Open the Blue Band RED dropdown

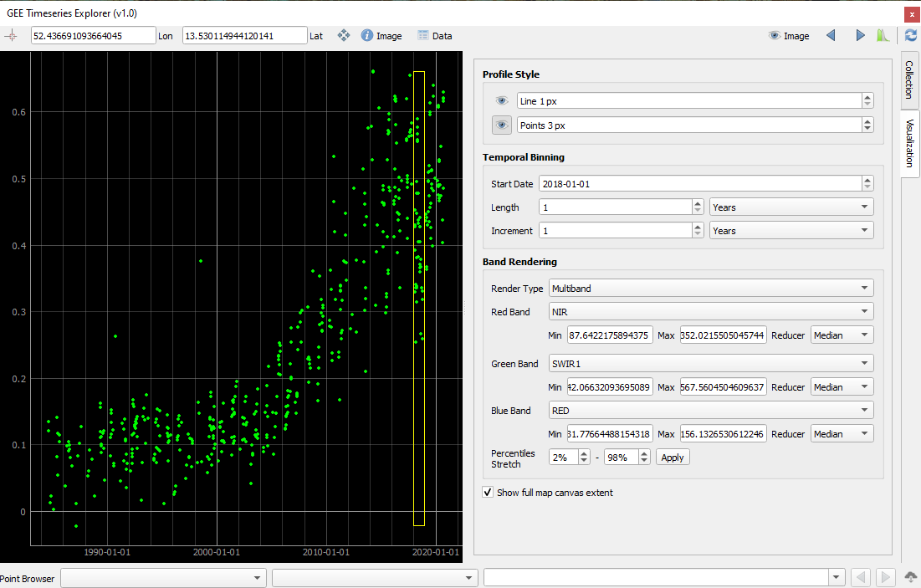pyautogui.click(x=711, y=411)
